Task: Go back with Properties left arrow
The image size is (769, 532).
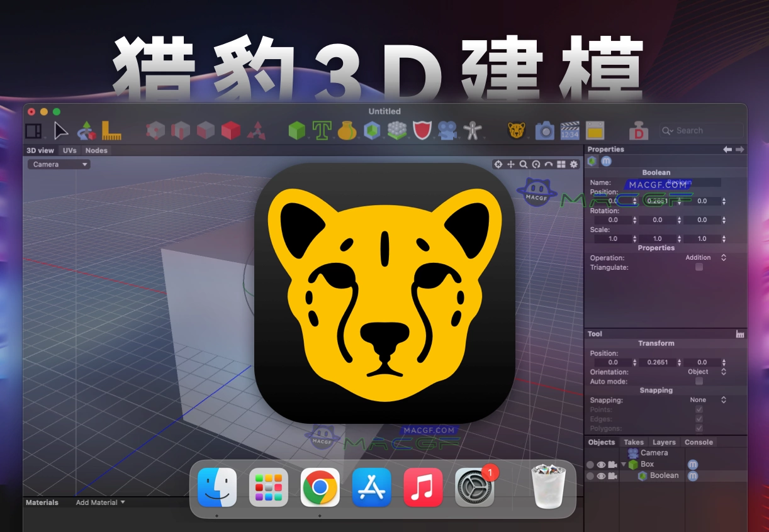Action: click(727, 149)
